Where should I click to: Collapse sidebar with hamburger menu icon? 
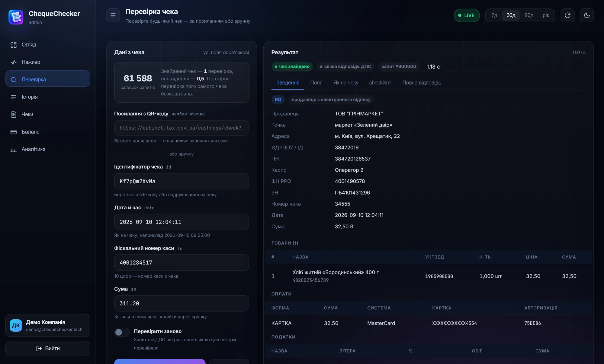point(113,15)
